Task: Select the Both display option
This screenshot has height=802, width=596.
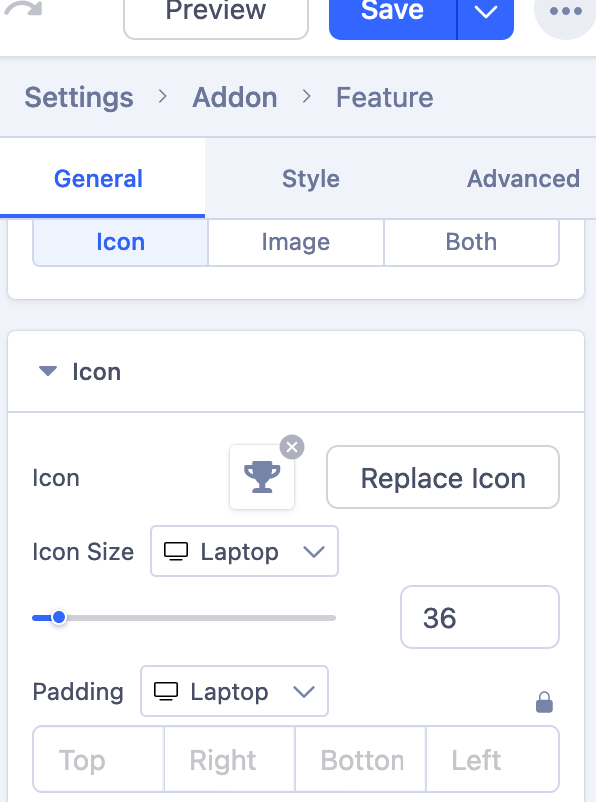Action: 471,241
